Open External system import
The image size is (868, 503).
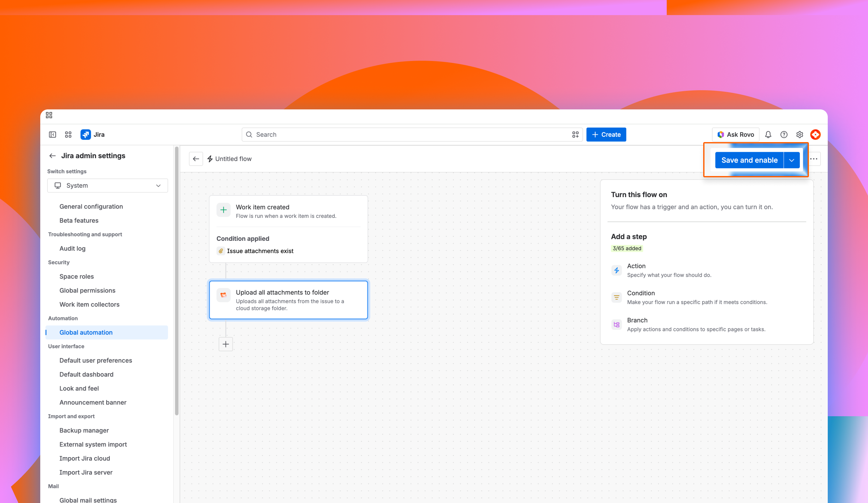coord(93,445)
